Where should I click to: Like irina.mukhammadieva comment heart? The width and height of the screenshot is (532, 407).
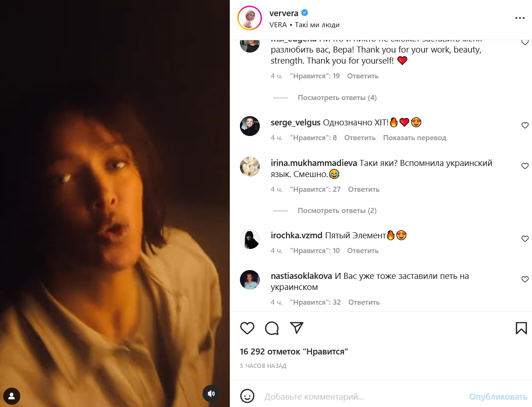click(525, 166)
